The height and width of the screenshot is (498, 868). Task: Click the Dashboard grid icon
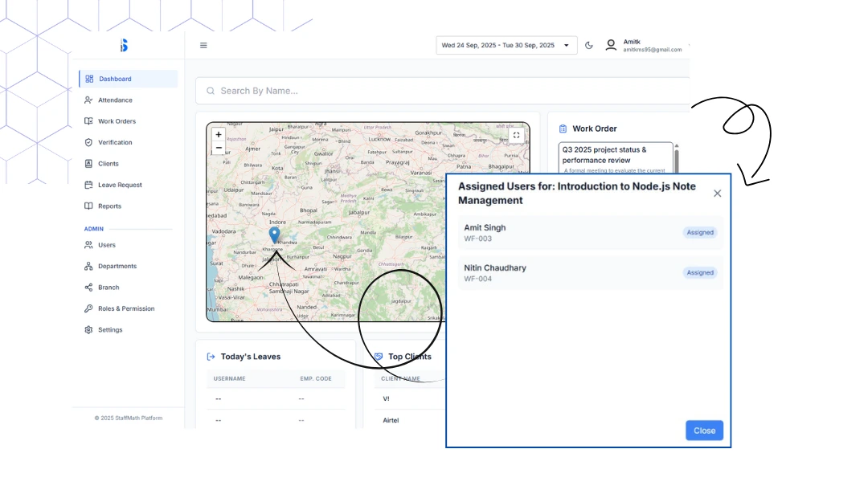tap(89, 79)
